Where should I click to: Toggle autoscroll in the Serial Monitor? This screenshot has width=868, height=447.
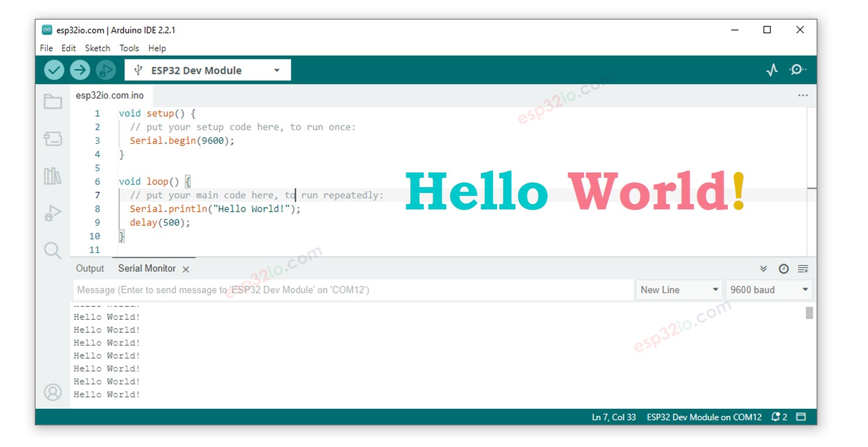(764, 269)
